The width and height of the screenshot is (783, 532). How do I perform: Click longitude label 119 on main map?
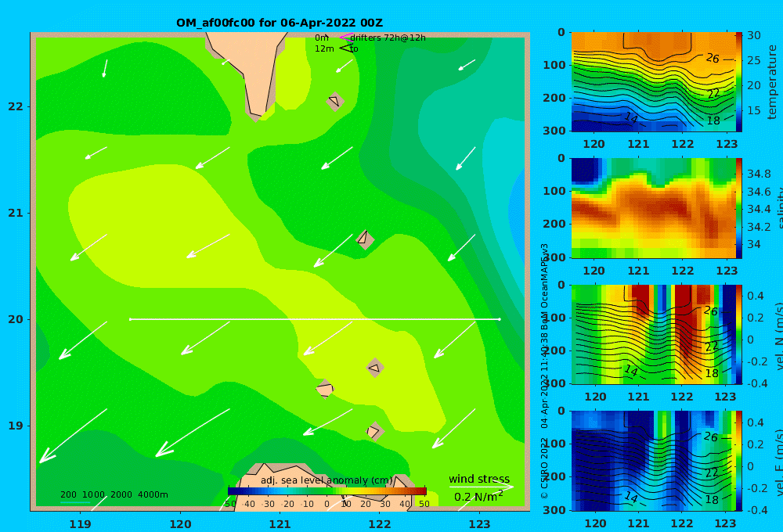81,524
